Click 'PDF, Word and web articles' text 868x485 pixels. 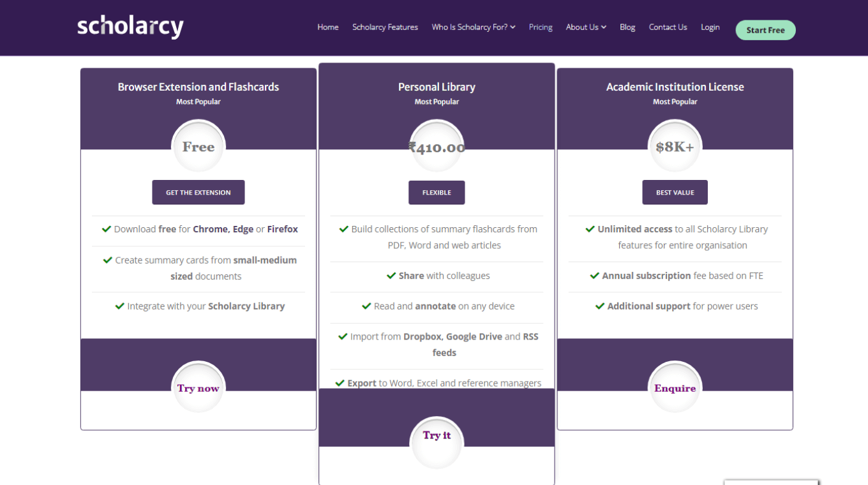click(x=444, y=245)
